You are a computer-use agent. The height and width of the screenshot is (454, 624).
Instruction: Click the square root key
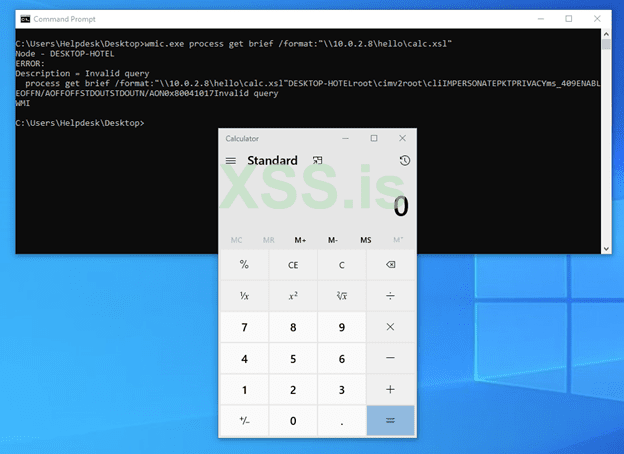pyautogui.click(x=341, y=296)
